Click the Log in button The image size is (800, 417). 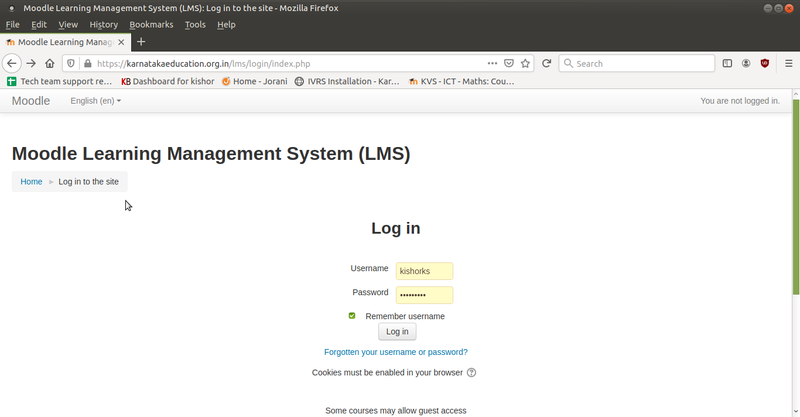click(397, 332)
